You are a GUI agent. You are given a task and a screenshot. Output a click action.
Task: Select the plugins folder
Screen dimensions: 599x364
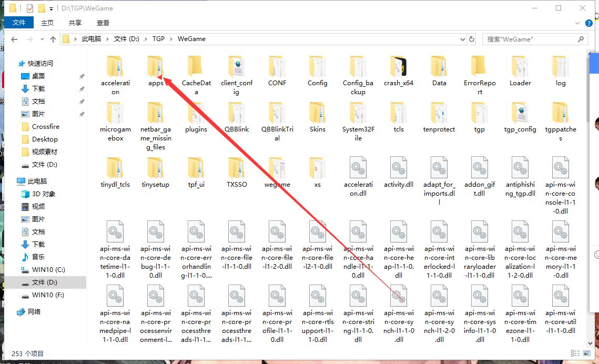(x=196, y=118)
